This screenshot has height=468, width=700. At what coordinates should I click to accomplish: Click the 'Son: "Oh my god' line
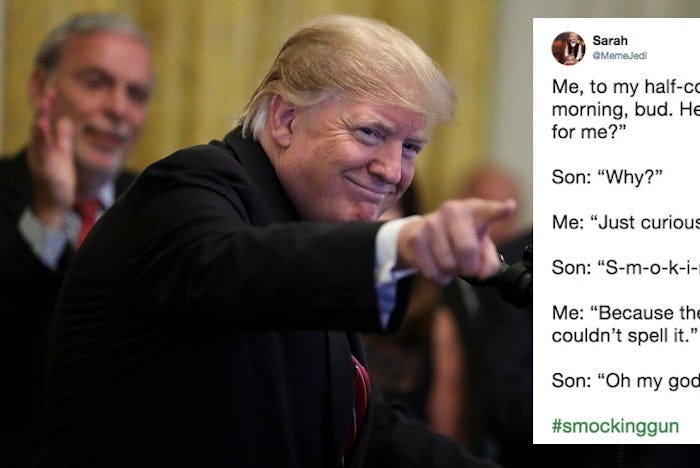(x=625, y=380)
